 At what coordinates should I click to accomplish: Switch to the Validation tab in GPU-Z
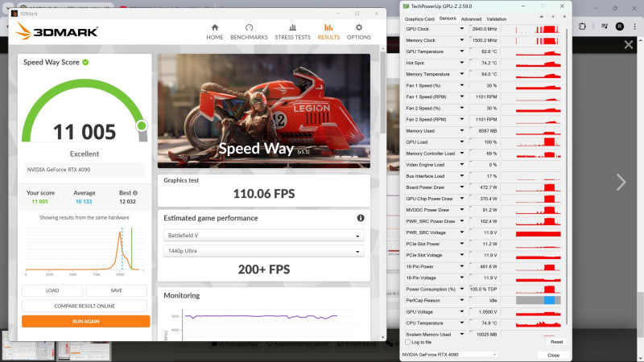(x=496, y=19)
